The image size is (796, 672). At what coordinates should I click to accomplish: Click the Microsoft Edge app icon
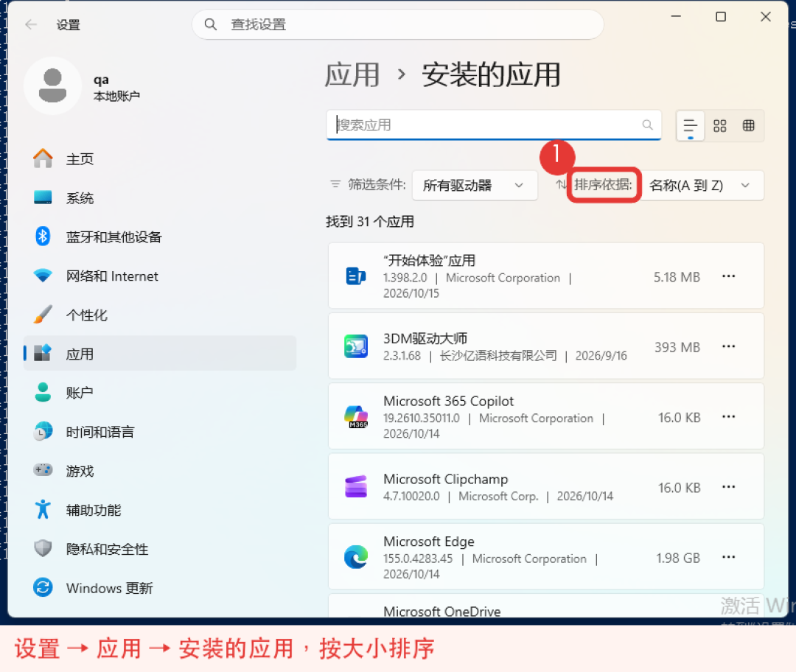[356, 557]
